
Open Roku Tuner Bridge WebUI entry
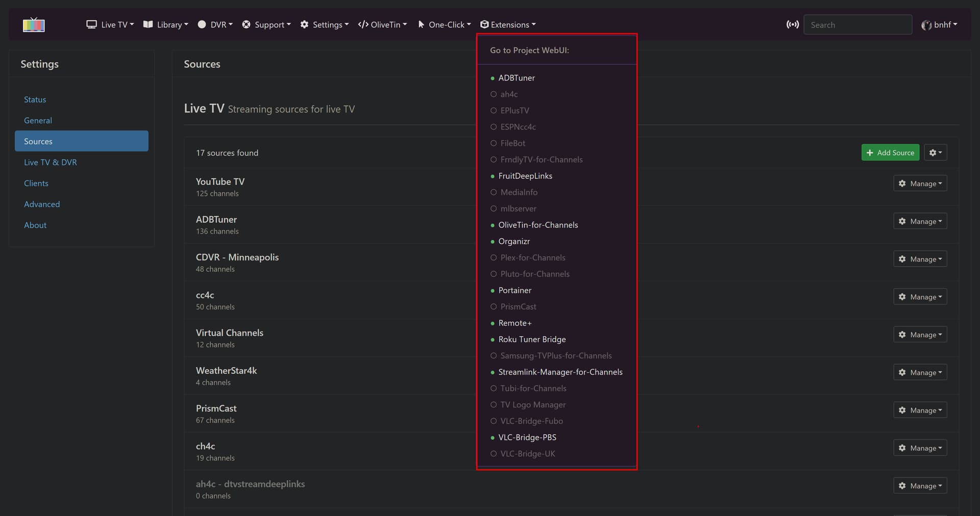[532, 339]
